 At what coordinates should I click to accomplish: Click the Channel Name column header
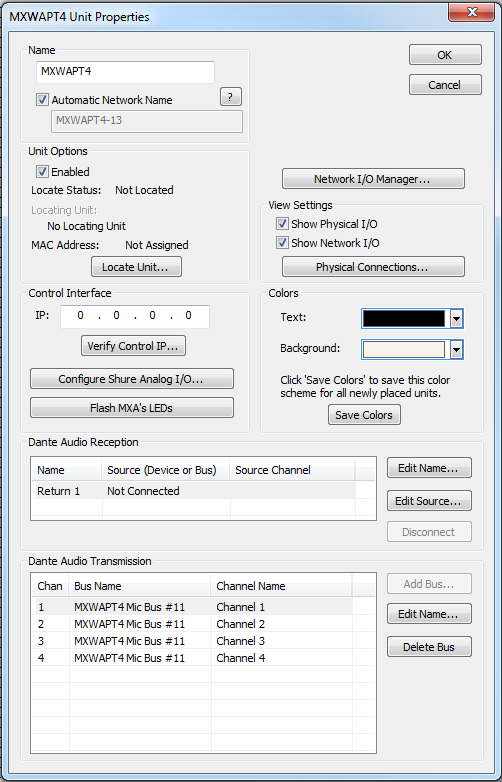click(282, 586)
